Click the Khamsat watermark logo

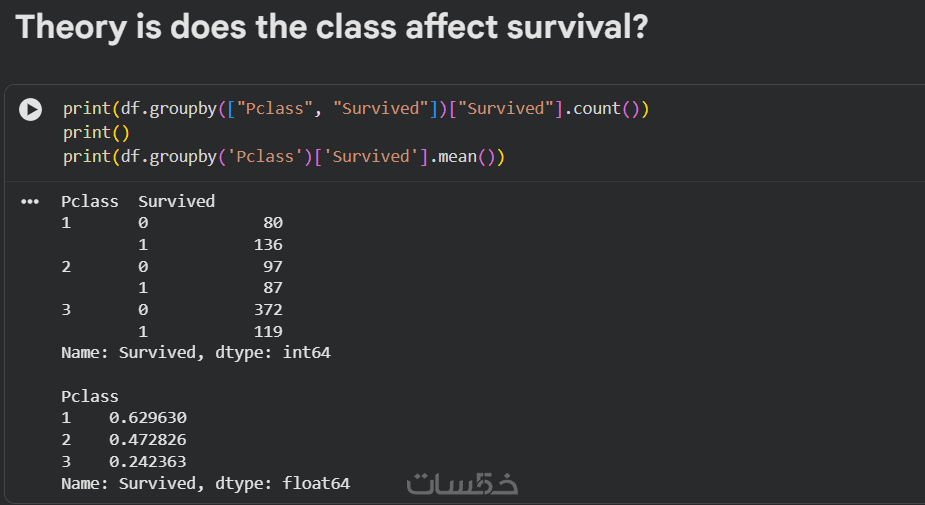pos(462,484)
